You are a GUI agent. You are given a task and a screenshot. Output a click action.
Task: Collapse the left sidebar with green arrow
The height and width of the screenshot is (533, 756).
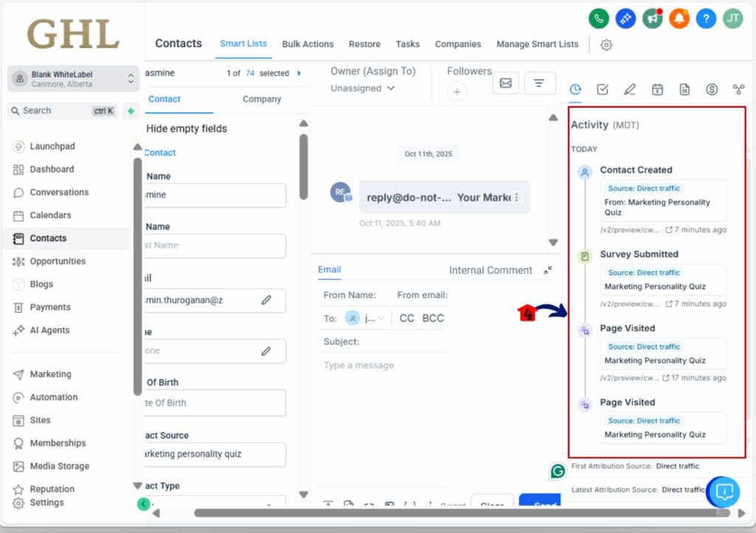(x=143, y=504)
